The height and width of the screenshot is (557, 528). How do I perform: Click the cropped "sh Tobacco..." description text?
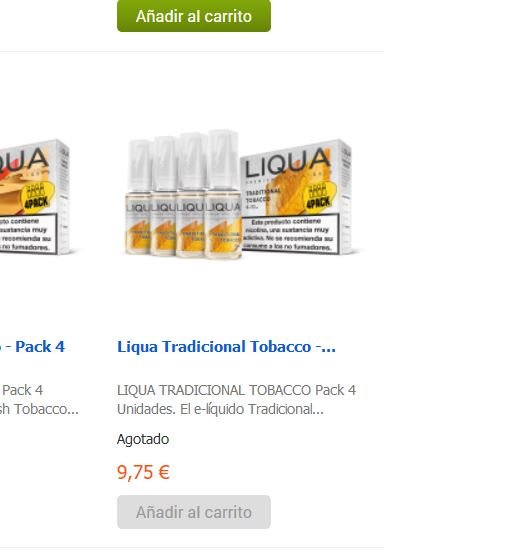coord(39,409)
